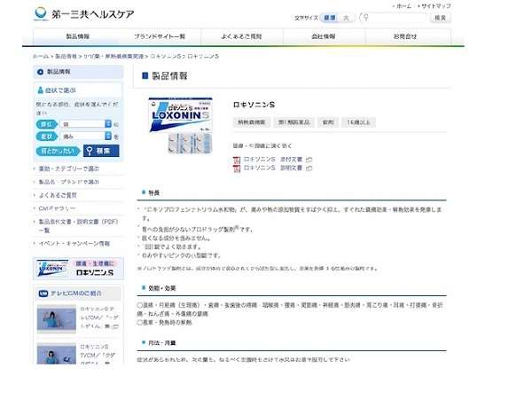The height and width of the screenshot is (399, 532).
Task: Open the ブランドサイト一覧 navigation tab
Action: [160, 36]
